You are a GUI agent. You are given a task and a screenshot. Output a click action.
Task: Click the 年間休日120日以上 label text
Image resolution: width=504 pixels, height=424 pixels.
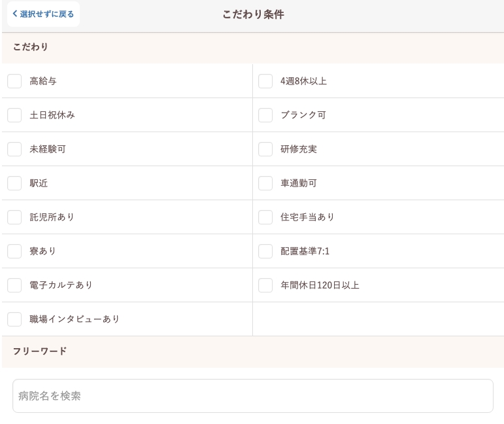(x=320, y=285)
